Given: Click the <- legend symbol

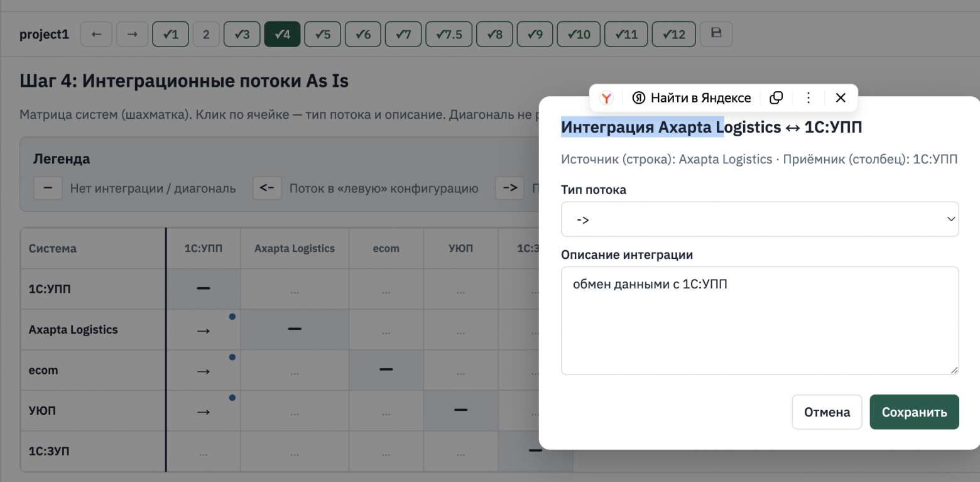Looking at the screenshot, I should (x=267, y=188).
